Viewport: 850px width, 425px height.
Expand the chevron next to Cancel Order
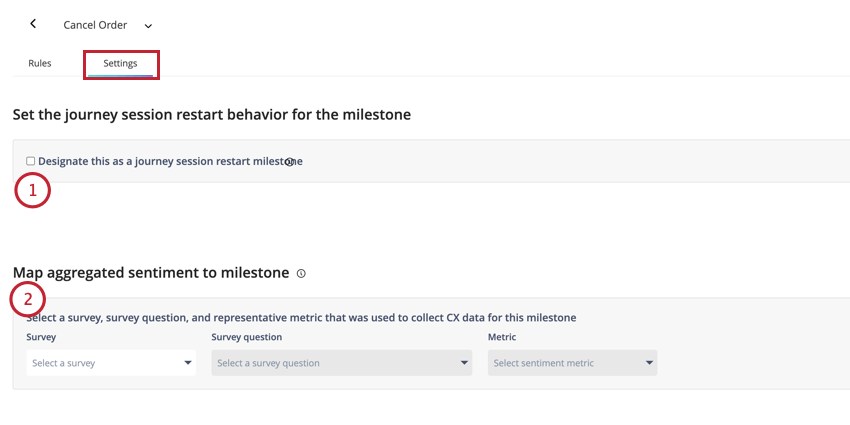click(x=148, y=25)
